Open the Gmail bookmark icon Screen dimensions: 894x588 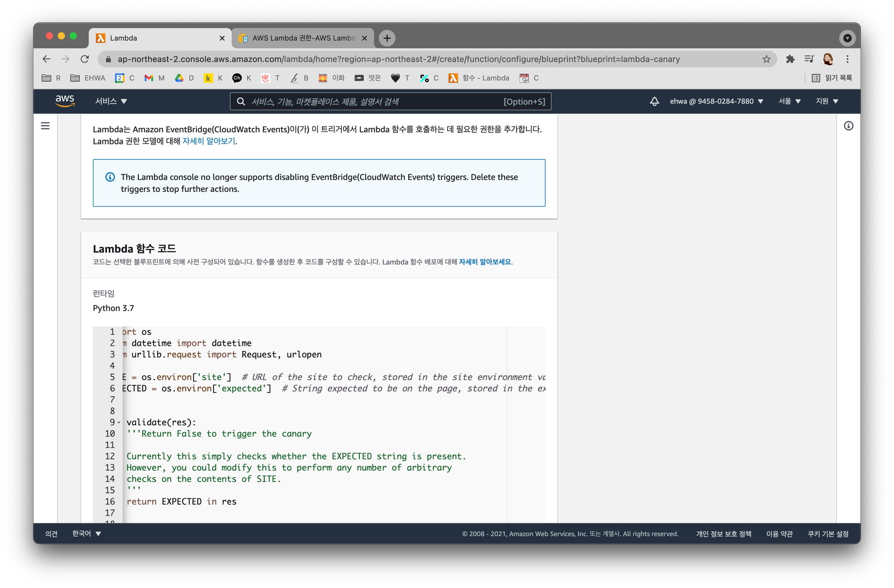[149, 78]
